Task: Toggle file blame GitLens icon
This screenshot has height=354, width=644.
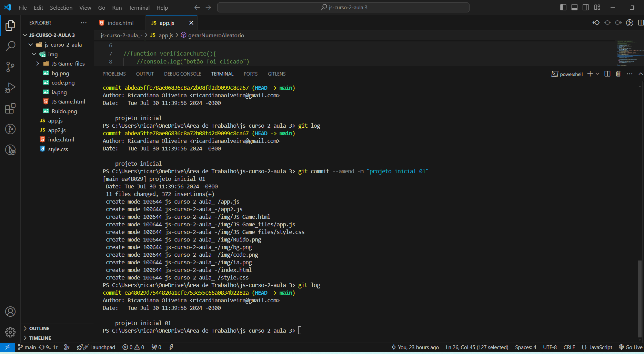Action: click(x=630, y=23)
